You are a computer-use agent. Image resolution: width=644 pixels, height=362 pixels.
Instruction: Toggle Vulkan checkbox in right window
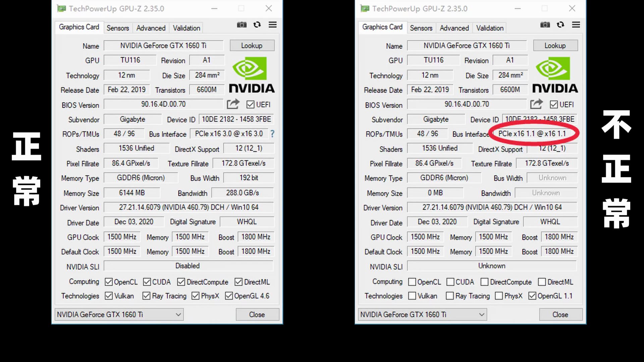tap(412, 296)
